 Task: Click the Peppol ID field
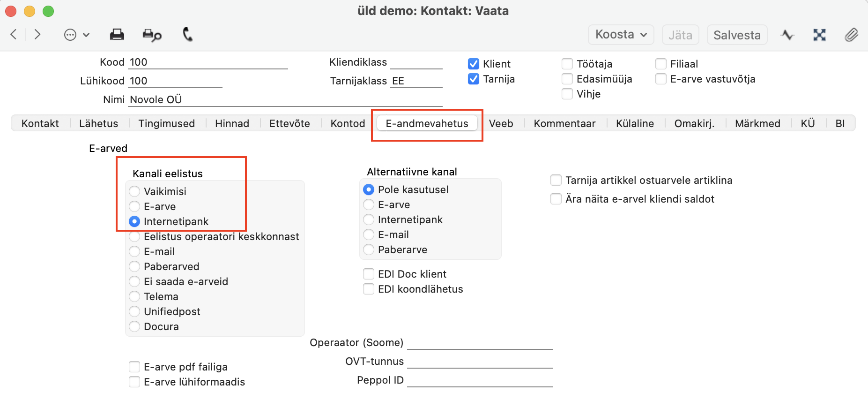[x=480, y=380]
